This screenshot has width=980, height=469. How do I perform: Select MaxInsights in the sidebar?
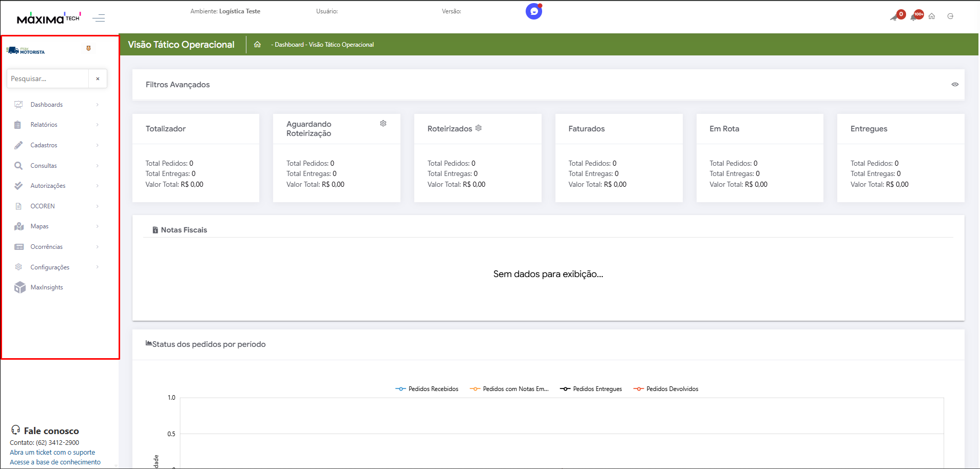pos(46,287)
